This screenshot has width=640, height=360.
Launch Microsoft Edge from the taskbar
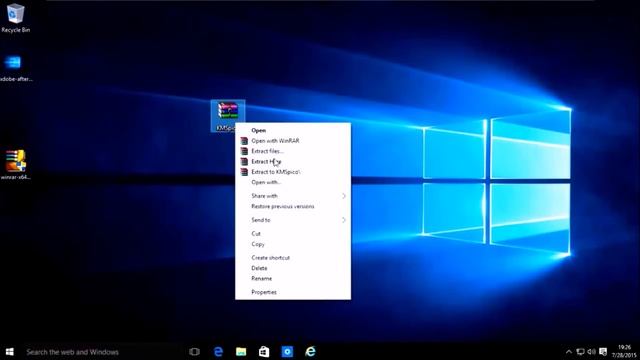pos(218,351)
